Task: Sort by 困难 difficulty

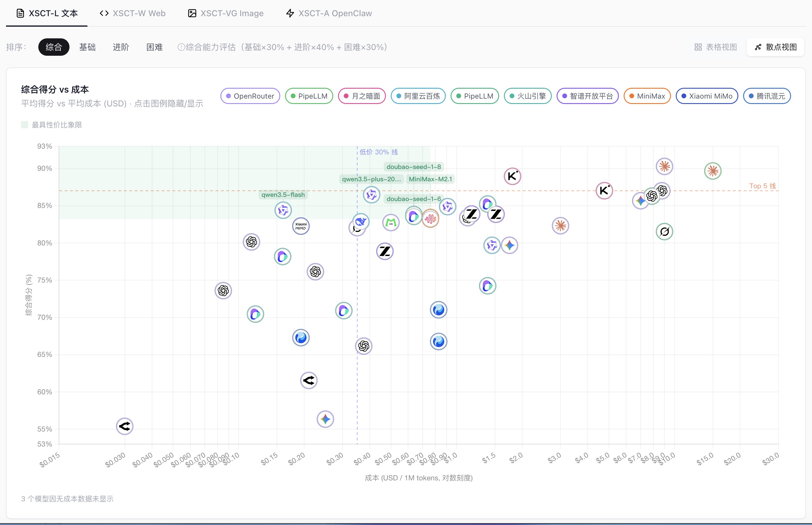Action: pos(154,47)
